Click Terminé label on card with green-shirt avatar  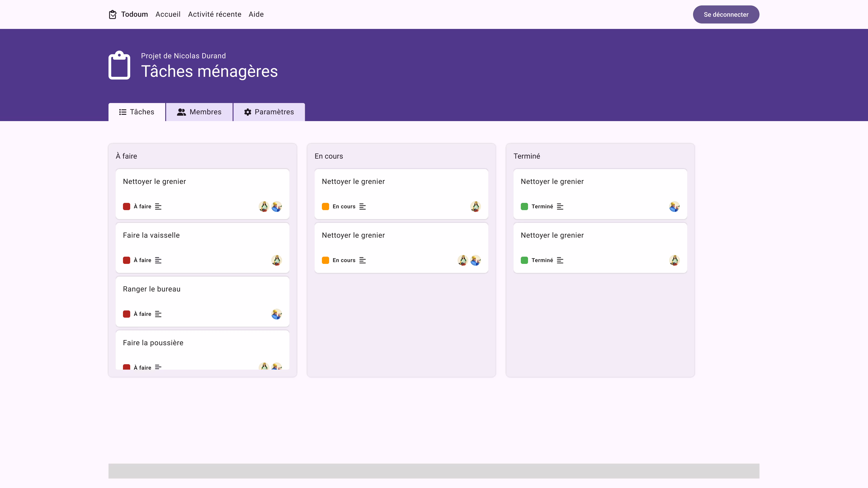[542, 260]
